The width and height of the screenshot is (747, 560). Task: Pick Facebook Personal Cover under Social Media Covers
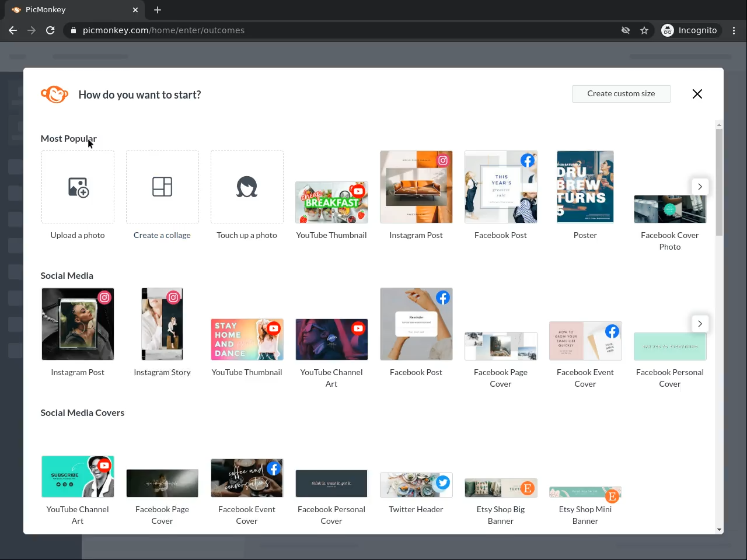pos(331,484)
